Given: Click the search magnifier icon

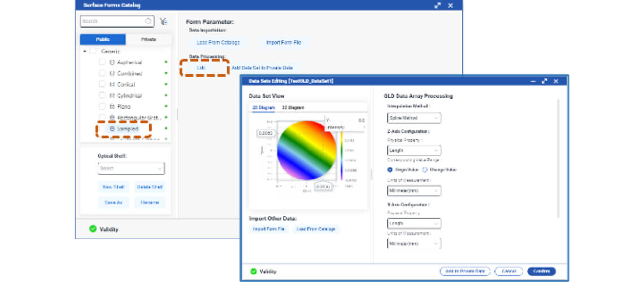Looking at the screenshot, I should [x=149, y=21].
